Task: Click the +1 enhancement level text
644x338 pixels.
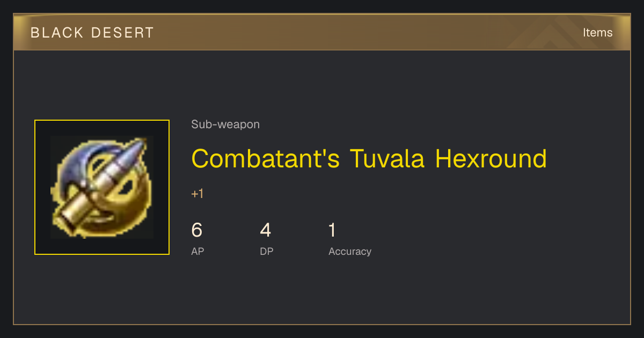Action: [x=197, y=194]
